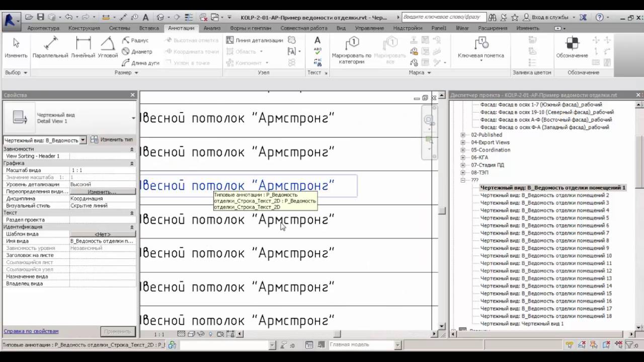Select the Параллельный dimension tool
644x362 pixels.
click(x=50, y=47)
